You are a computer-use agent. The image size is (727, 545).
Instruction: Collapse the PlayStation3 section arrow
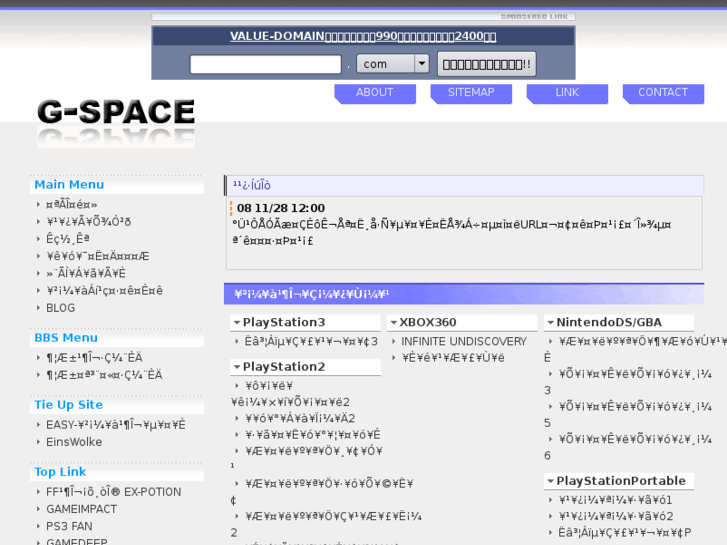[236, 322]
